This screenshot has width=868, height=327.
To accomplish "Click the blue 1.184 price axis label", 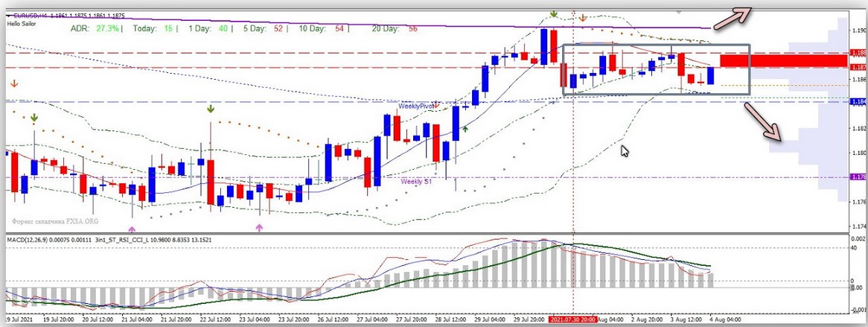I will (858, 101).
